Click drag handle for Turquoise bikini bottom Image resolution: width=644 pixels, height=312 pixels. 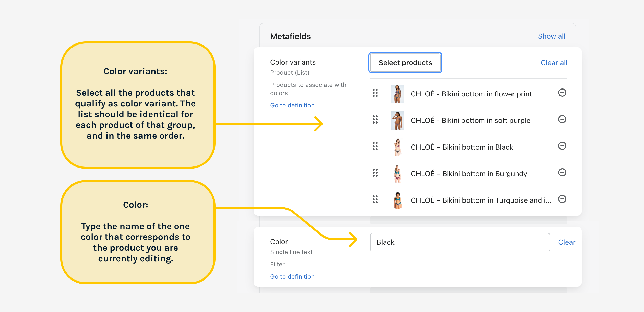point(375,199)
